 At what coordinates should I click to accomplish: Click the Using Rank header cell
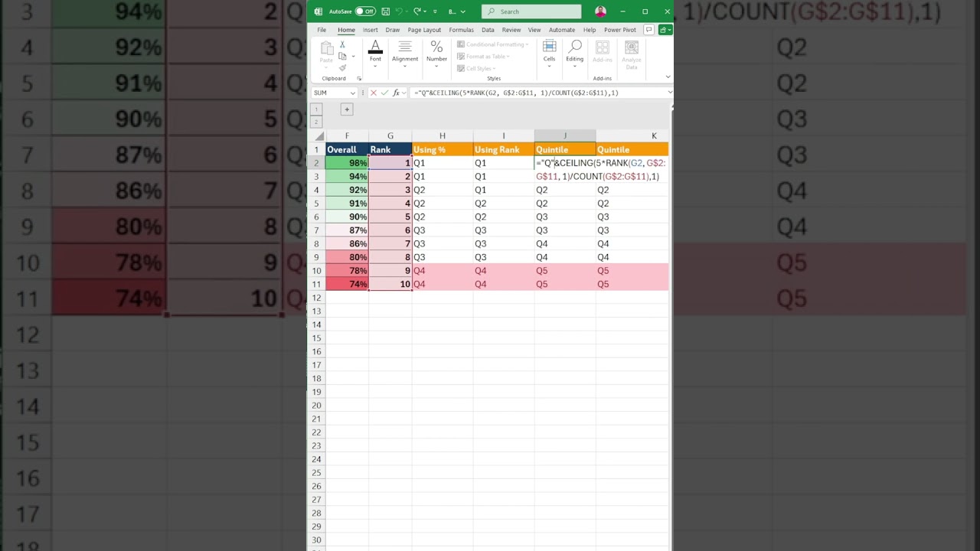(504, 149)
